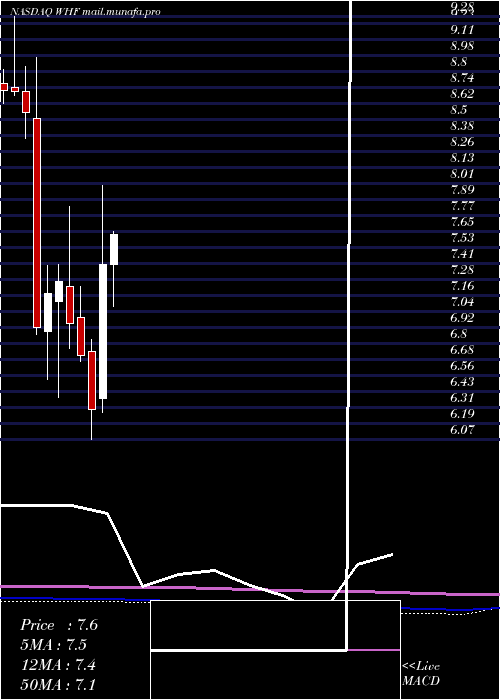500x700 pixels.
Task: Click the 8.5 price level label
Action: tap(458, 110)
